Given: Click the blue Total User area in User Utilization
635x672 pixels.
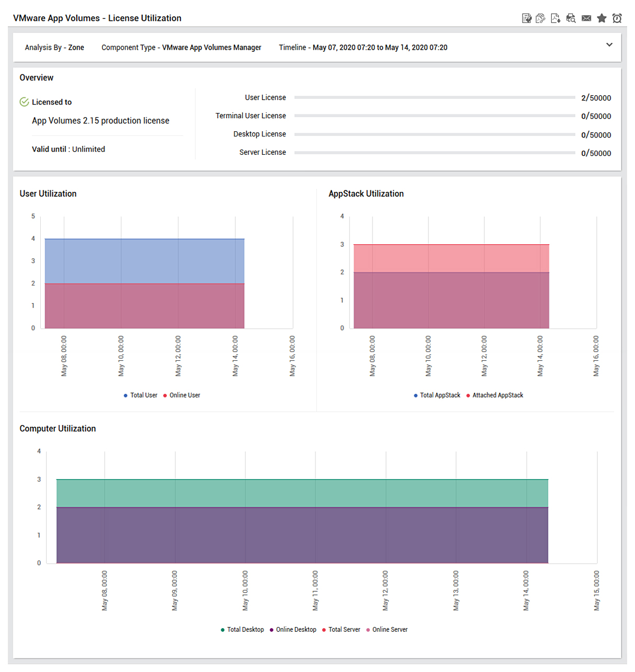Looking at the screenshot, I should tap(144, 261).
